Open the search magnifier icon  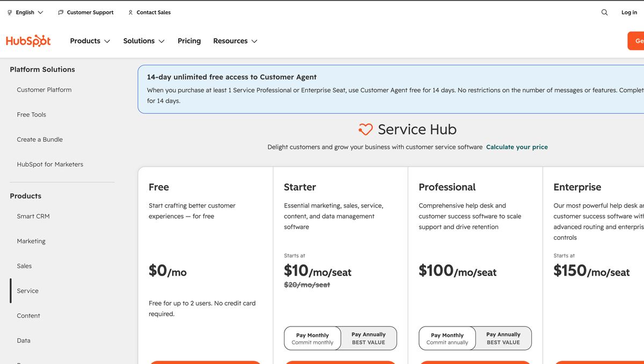(604, 12)
